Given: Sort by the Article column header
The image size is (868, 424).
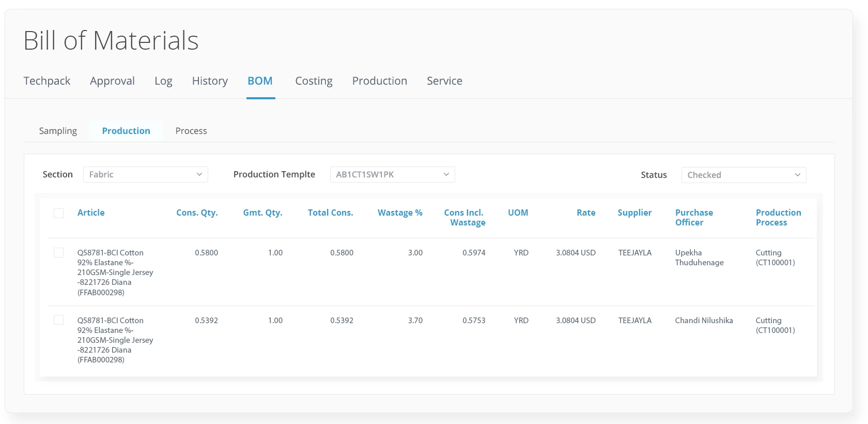Looking at the screenshot, I should (91, 213).
